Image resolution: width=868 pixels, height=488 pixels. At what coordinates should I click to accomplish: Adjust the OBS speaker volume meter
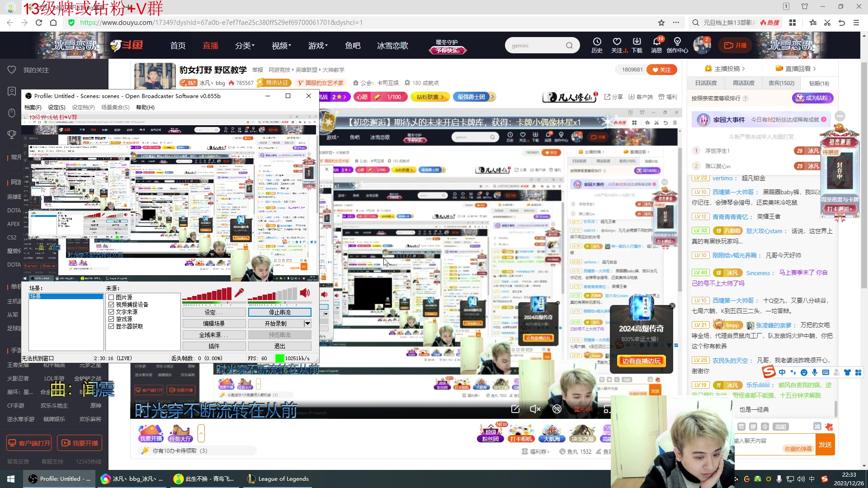273,294
